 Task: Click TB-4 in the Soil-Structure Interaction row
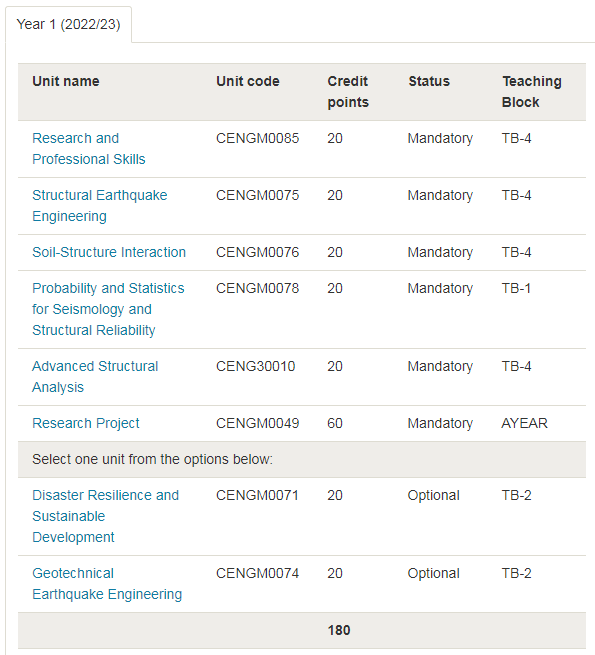click(516, 252)
